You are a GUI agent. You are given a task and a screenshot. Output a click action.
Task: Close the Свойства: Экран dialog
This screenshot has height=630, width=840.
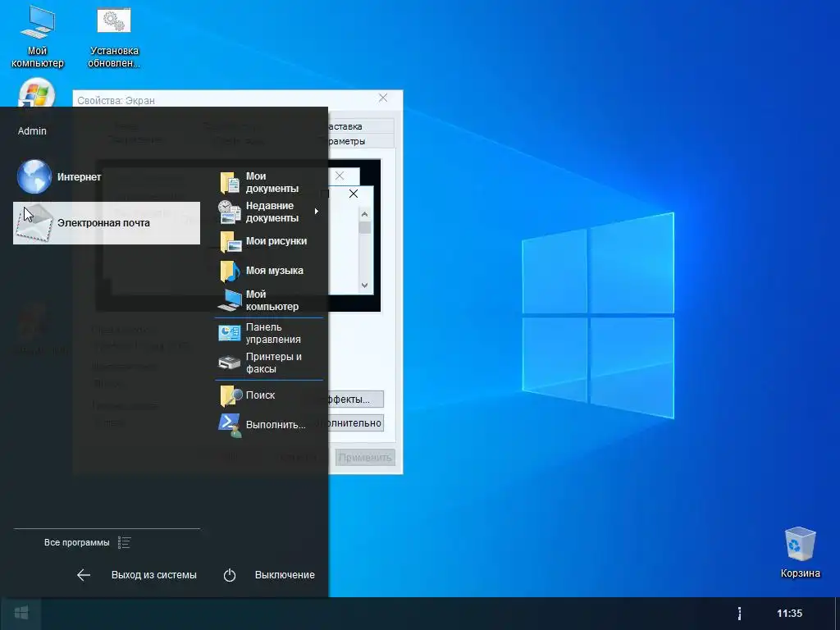point(383,98)
